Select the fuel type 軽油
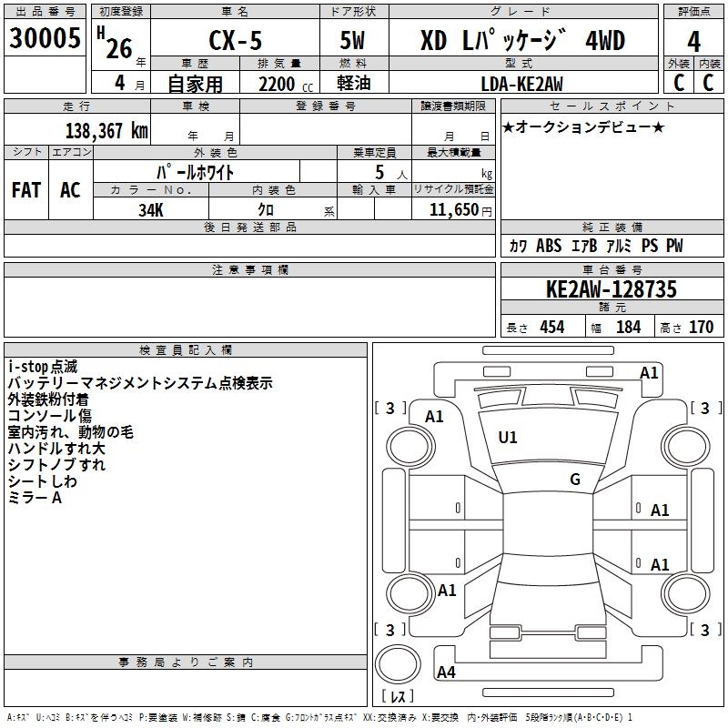Image resolution: width=728 pixels, height=728 pixels. 354,83
